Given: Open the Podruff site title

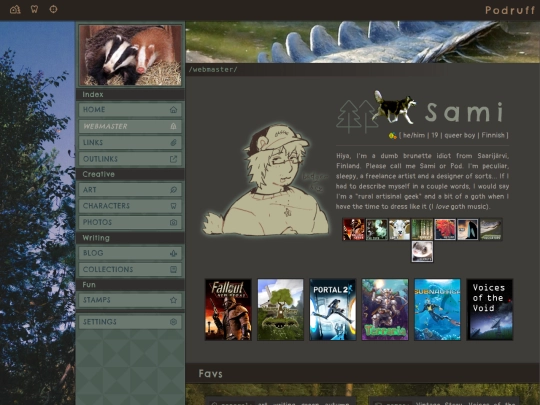Looking at the screenshot, I should (x=509, y=10).
